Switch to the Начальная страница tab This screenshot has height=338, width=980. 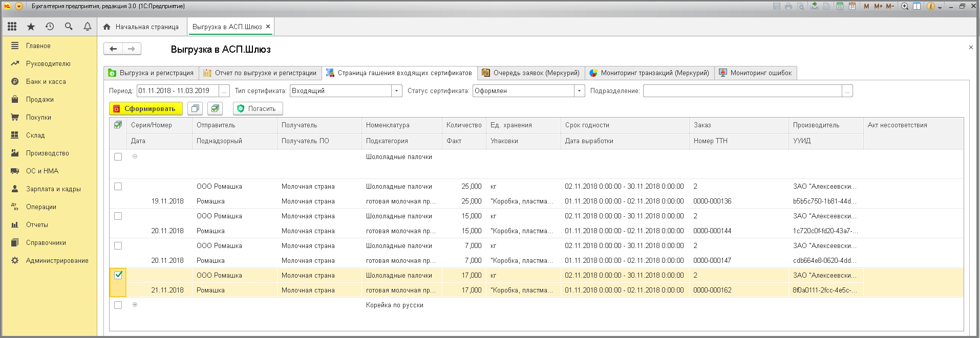click(x=141, y=27)
